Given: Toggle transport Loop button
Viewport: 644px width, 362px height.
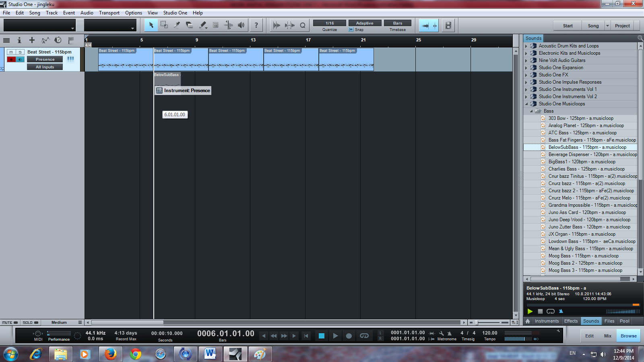Looking at the screenshot, I should tap(364, 336).
